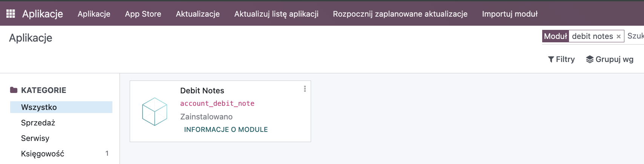The width and height of the screenshot is (644, 164).
Task: Click the Kategorie folder icon
Action: click(14, 90)
